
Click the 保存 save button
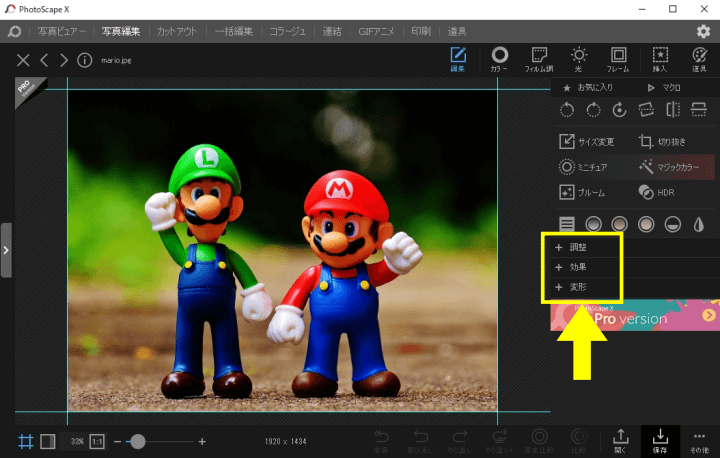point(660,441)
